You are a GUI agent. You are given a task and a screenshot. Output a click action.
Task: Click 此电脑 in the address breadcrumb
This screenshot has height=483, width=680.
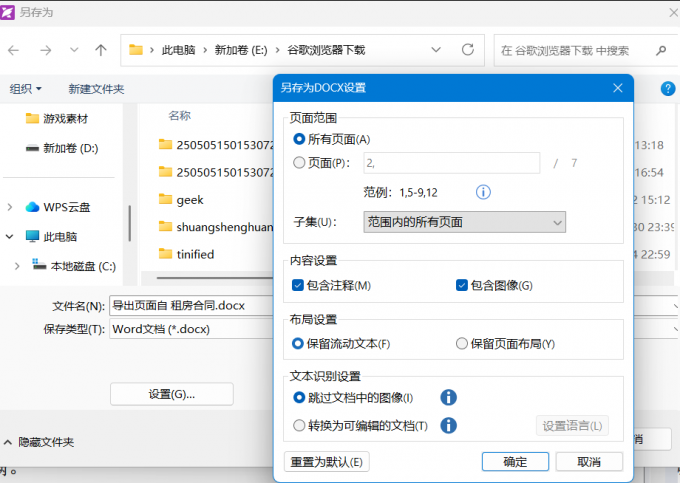pyautogui.click(x=178, y=50)
